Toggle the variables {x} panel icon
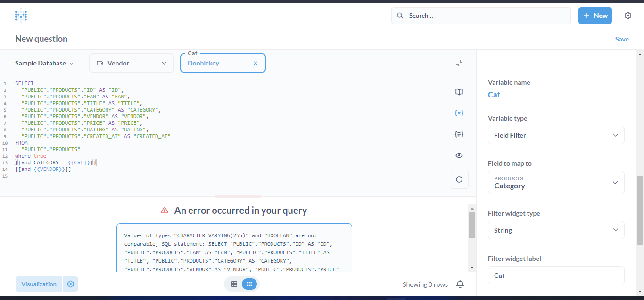Screen dimensions: 644x300 (459, 113)
